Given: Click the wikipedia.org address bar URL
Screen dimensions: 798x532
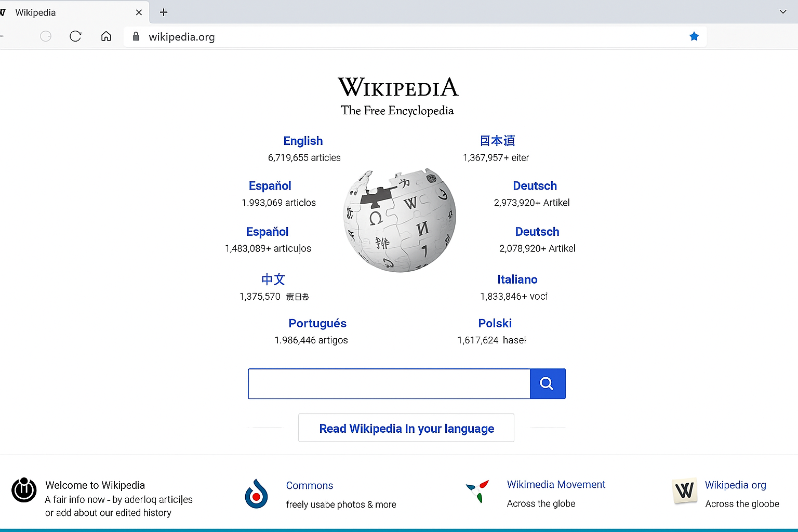Looking at the screenshot, I should coord(182,37).
